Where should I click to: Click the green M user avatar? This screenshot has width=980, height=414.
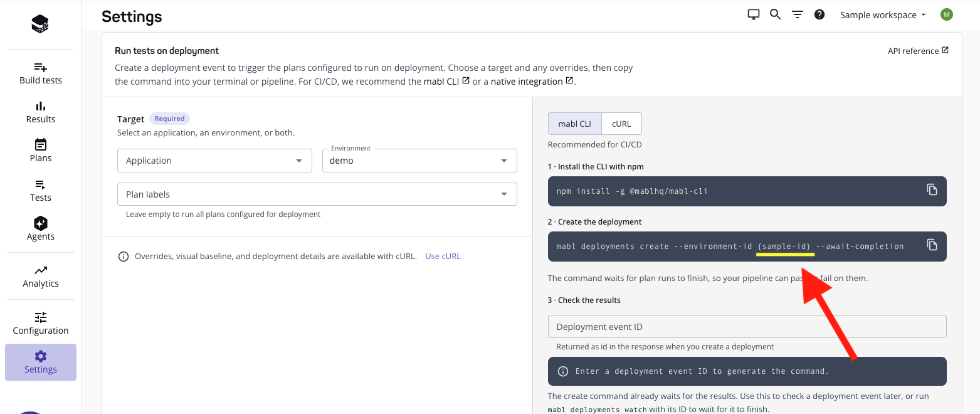(x=946, y=14)
